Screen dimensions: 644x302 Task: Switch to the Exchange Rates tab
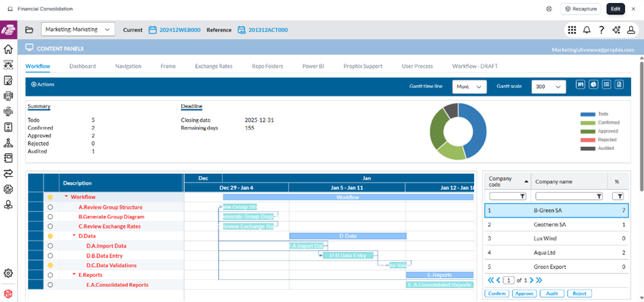214,66
